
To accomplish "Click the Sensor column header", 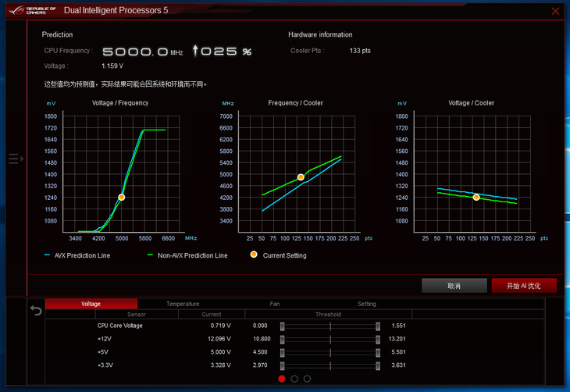I will (137, 314).
